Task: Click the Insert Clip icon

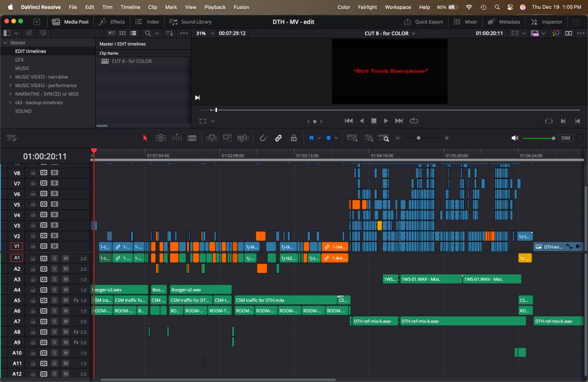Action: [212, 138]
